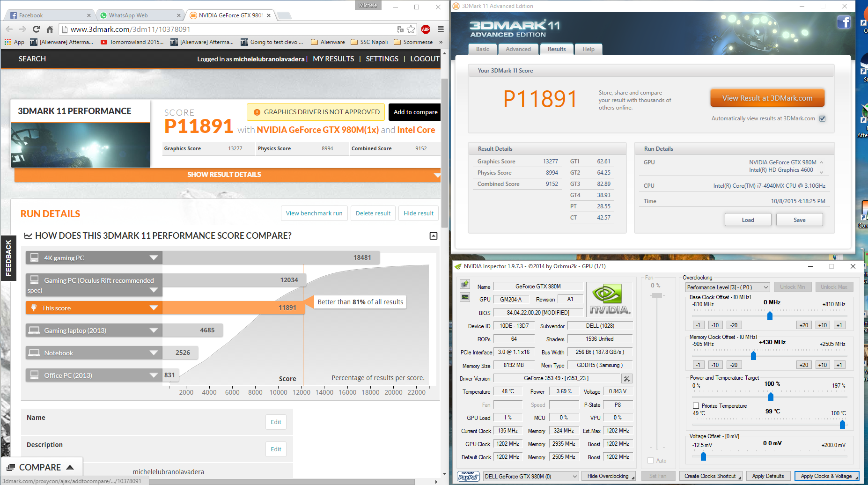Viewport: 868px width, 485px height.
Task: Expand the Gaming laptop (2013) row
Action: (154, 330)
